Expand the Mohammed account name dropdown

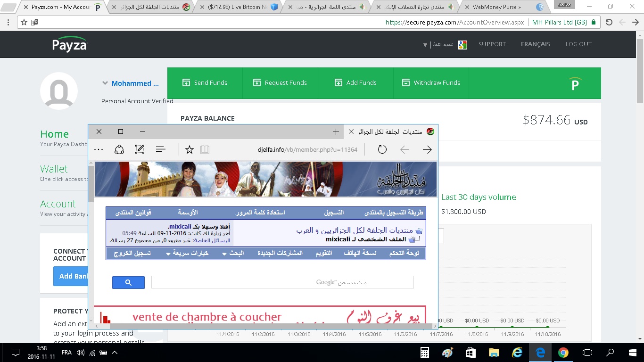pyautogui.click(x=105, y=83)
